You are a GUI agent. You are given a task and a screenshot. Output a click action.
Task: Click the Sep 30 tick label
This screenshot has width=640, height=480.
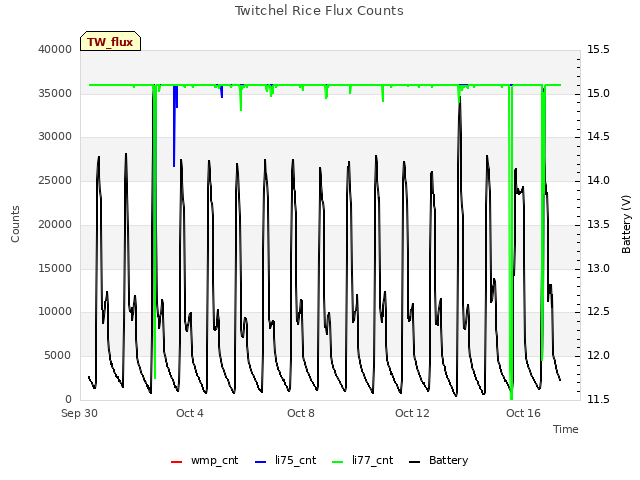[80, 413]
